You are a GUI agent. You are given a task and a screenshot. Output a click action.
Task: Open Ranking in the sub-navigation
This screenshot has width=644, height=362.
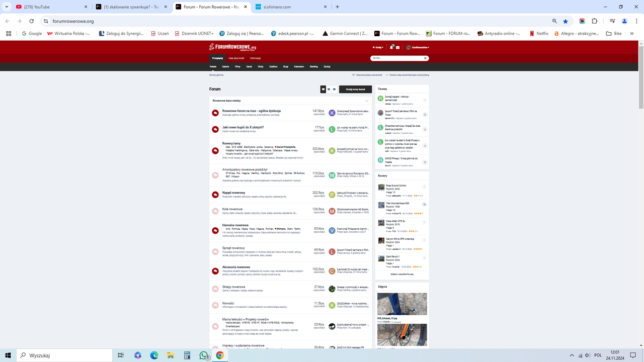[313, 66]
